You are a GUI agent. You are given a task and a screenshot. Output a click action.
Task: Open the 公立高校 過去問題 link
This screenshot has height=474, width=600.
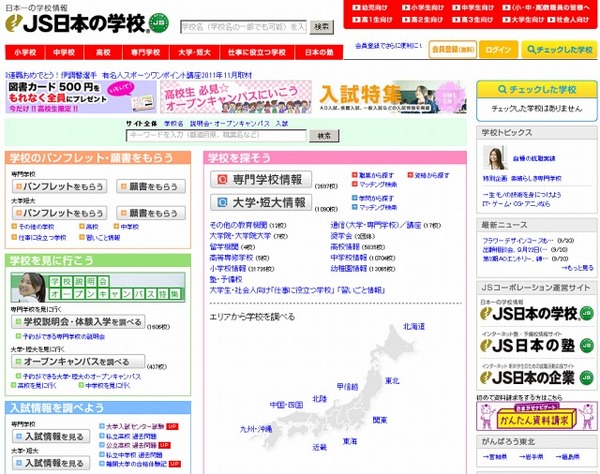[131, 445]
